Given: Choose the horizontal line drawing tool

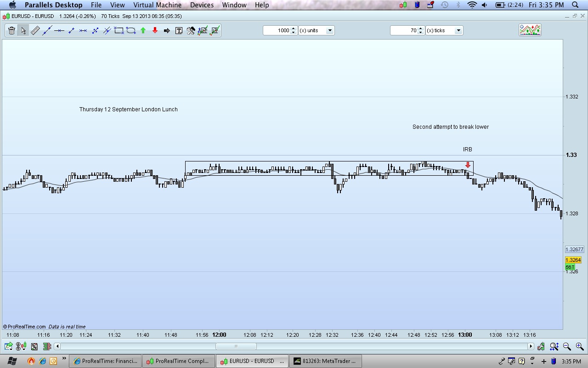Looking at the screenshot, I should (59, 30).
